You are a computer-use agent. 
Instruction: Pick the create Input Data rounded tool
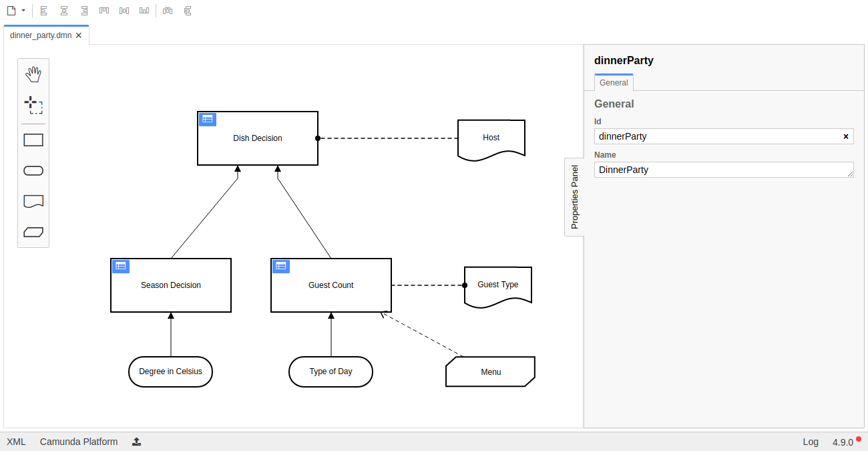(33, 170)
